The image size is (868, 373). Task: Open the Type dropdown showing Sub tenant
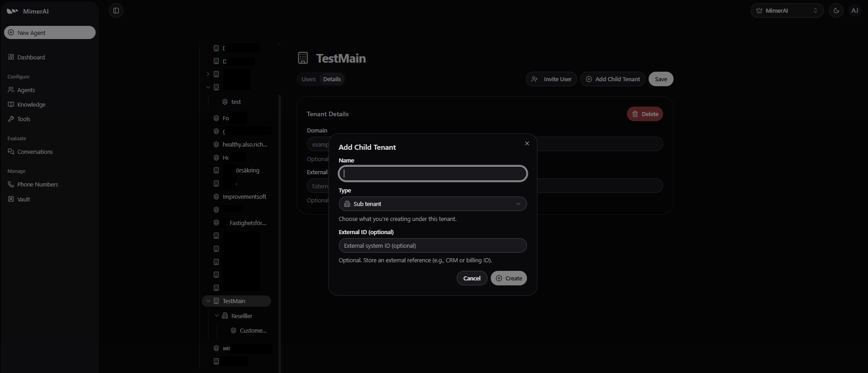click(432, 204)
